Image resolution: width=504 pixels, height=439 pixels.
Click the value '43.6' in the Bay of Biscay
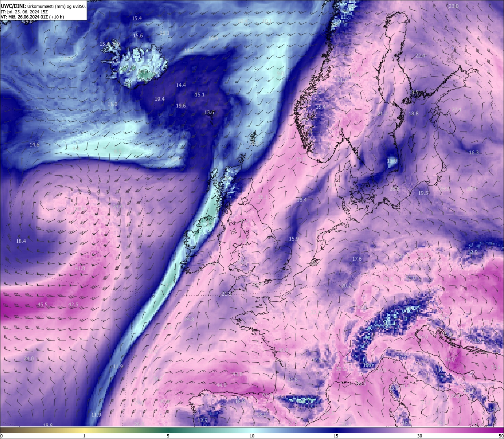pyautogui.click(x=237, y=374)
